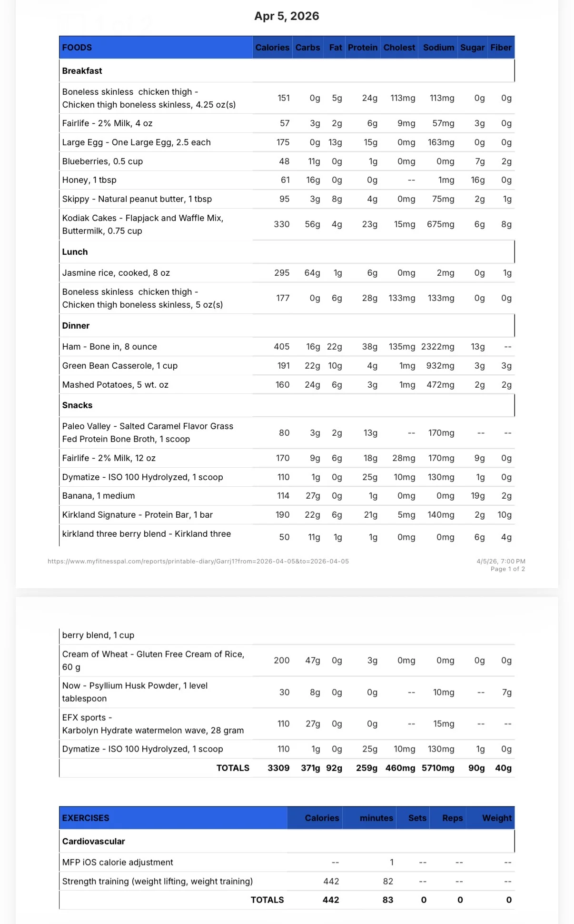Select the Lunch section heading

[x=75, y=252]
